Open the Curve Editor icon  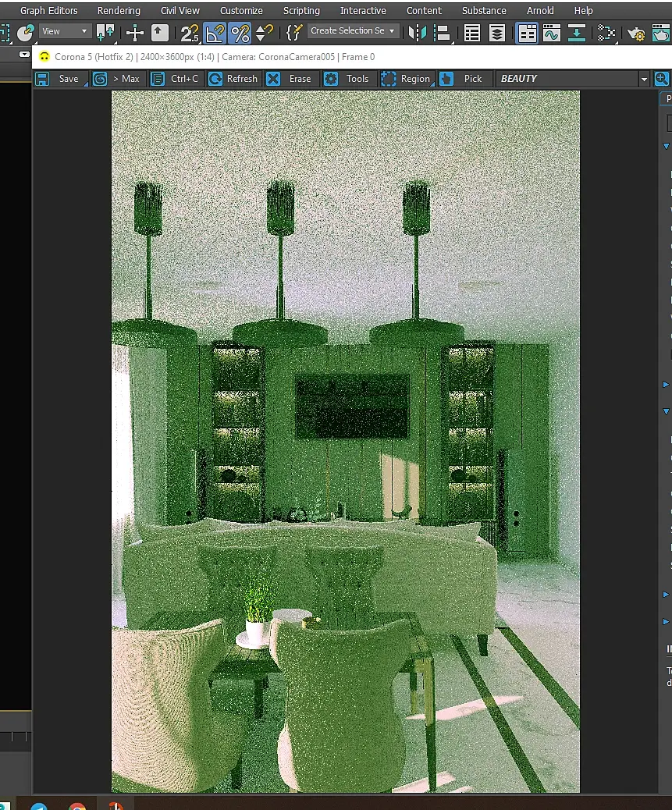pos(552,33)
